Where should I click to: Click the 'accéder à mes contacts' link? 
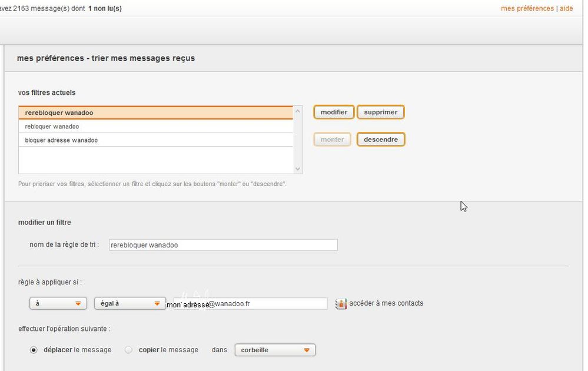click(x=386, y=303)
